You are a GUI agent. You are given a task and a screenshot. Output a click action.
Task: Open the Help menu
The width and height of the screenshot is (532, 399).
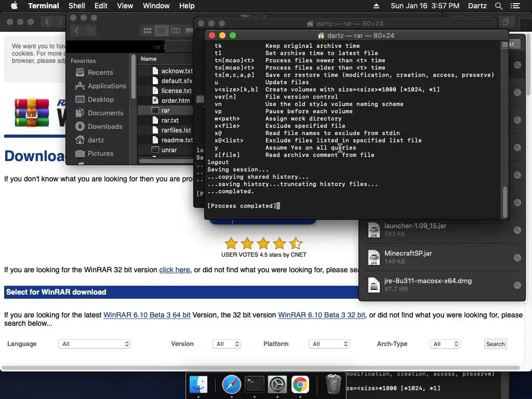click(187, 6)
